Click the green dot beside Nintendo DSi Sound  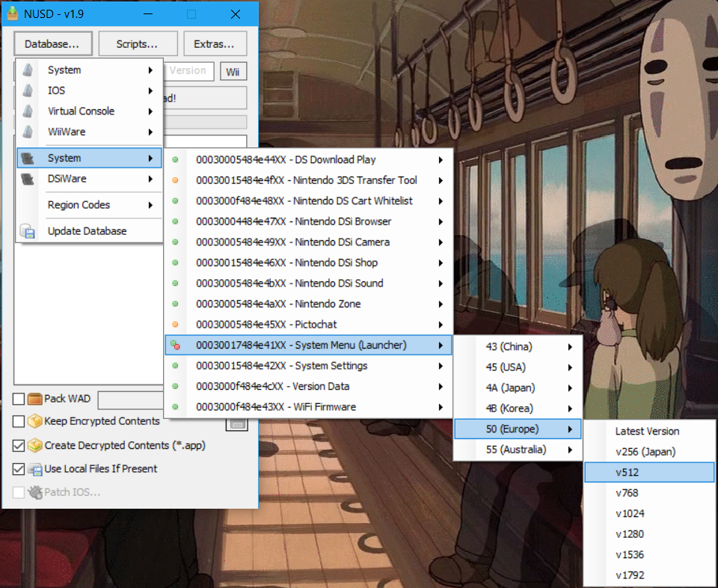[175, 284]
